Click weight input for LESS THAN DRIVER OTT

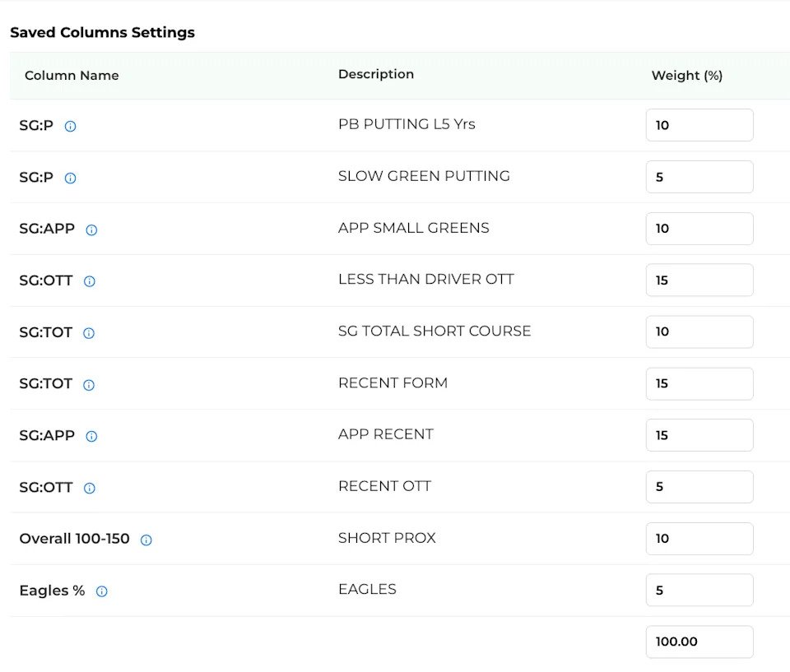pyautogui.click(x=699, y=280)
